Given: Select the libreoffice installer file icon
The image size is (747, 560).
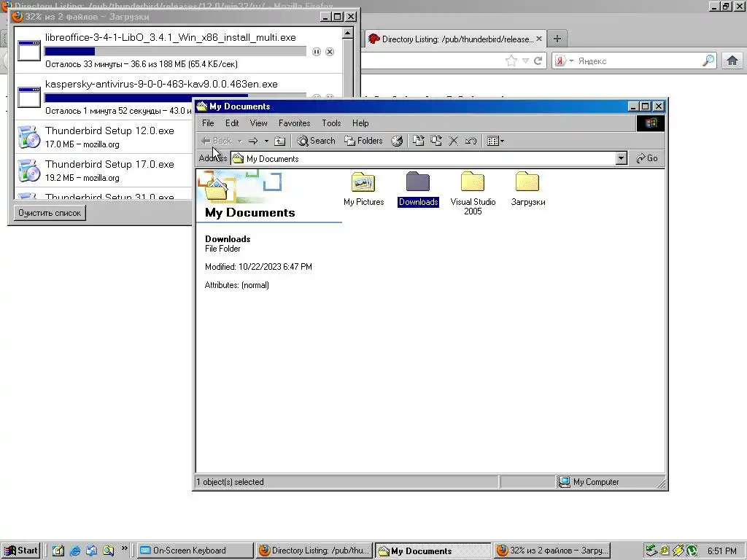Looking at the screenshot, I should click(x=29, y=50).
